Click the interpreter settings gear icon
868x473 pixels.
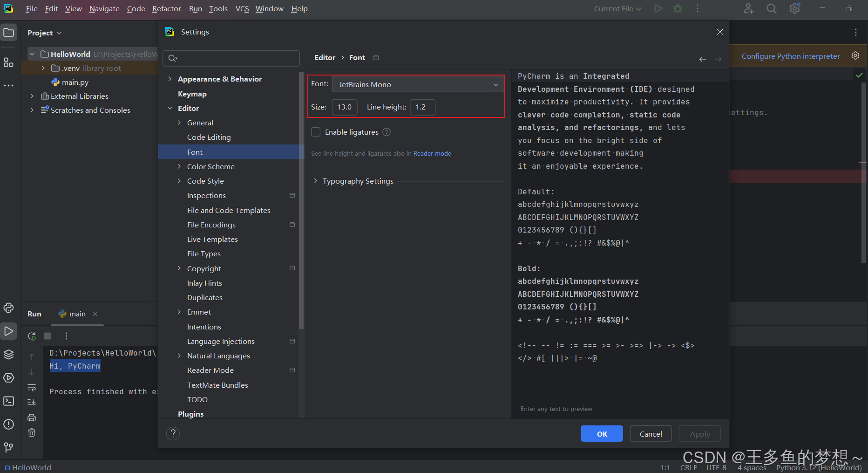click(x=855, y=55)
